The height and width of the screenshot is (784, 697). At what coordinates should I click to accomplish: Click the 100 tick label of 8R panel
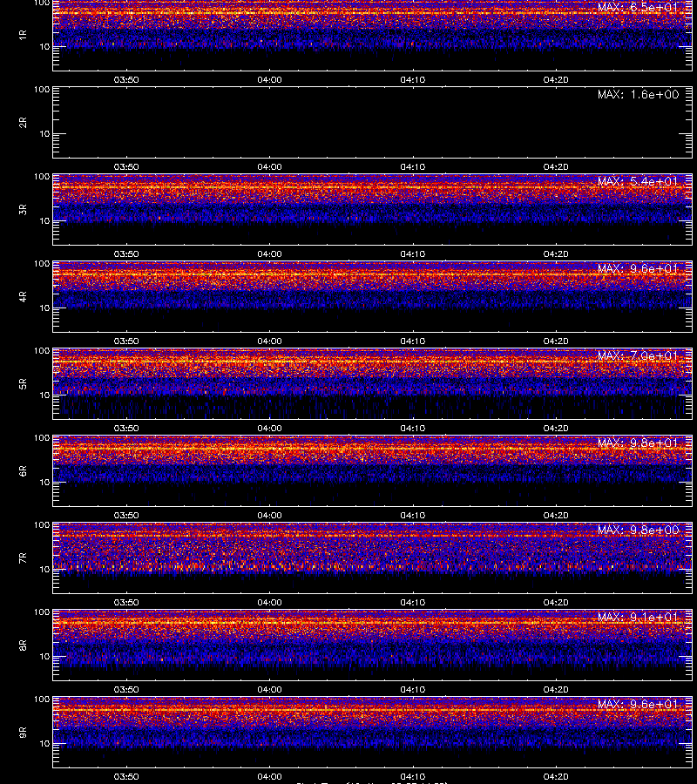[x=42, y=612]
